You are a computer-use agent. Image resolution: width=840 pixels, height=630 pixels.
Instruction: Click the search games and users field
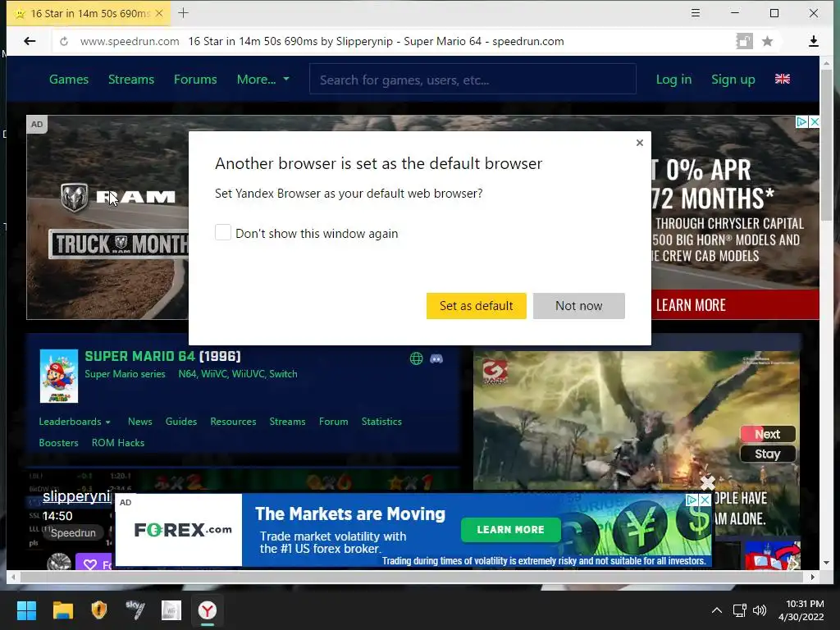(x=472, y=80)
